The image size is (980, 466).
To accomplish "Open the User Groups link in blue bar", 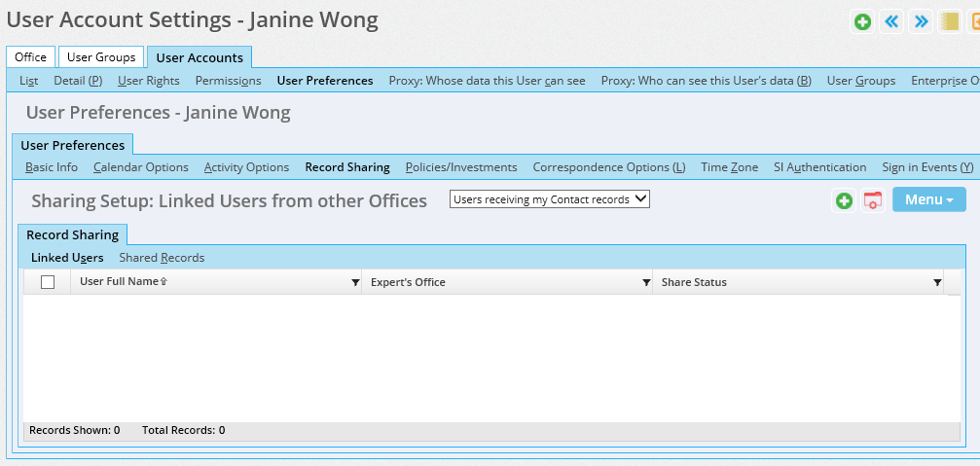I will [x=861, y=81].
